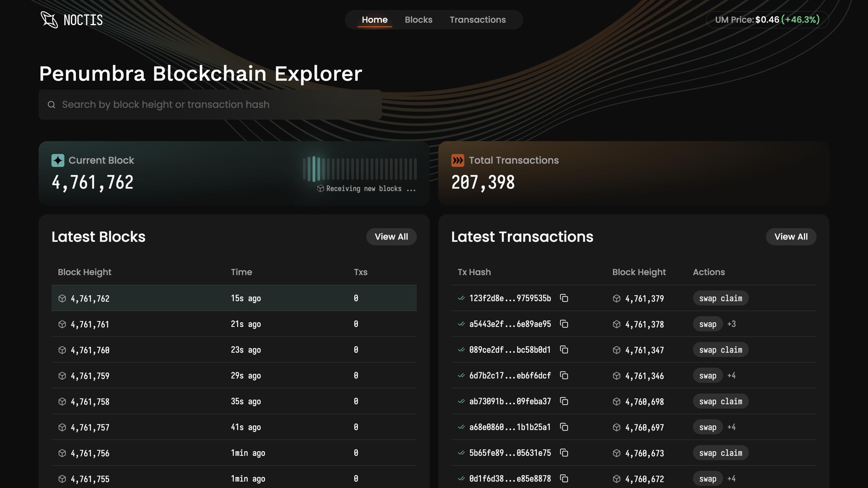Switch to the Transactions tab
Image resolution: width=868 pixels, height=488 pixels.
(x=477, y=19)
